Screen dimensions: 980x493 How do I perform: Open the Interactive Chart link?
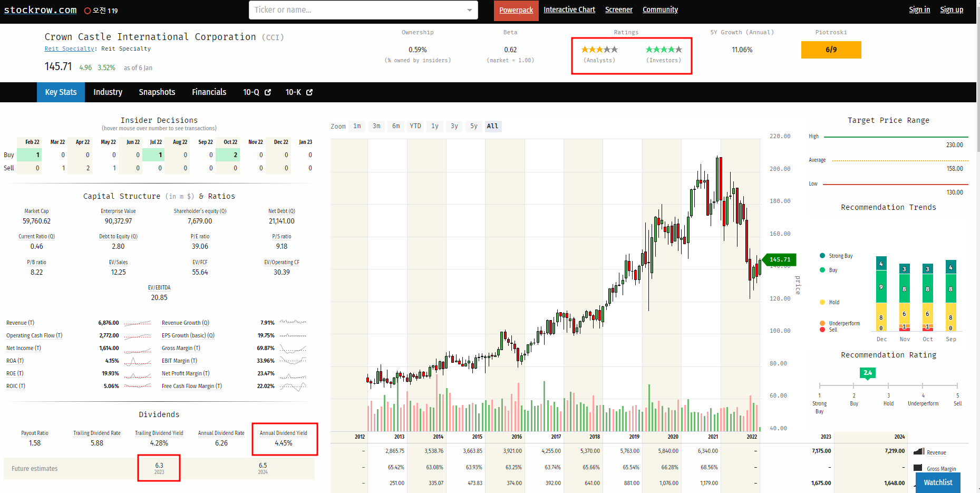pyautogui.click(x=569, y=9)
